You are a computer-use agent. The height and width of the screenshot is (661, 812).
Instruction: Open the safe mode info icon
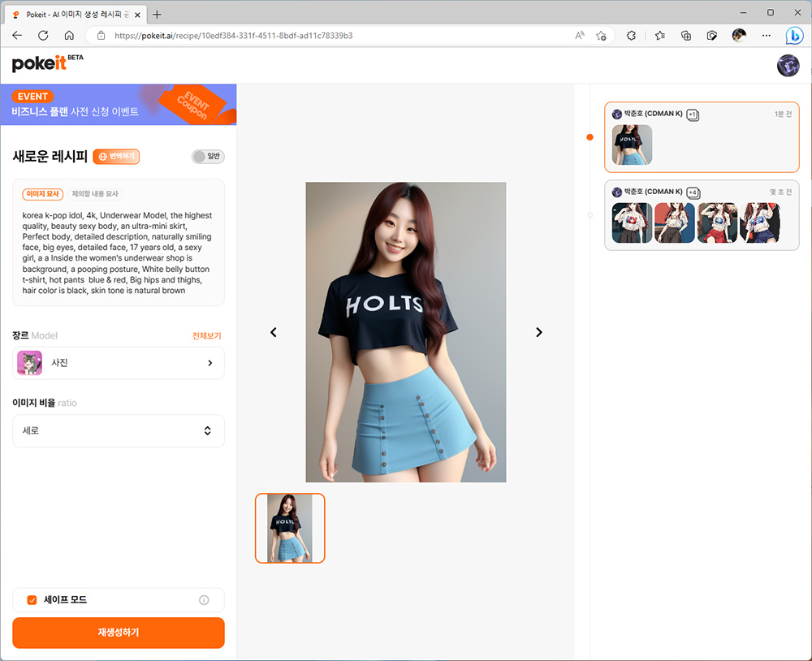(204, 600)
